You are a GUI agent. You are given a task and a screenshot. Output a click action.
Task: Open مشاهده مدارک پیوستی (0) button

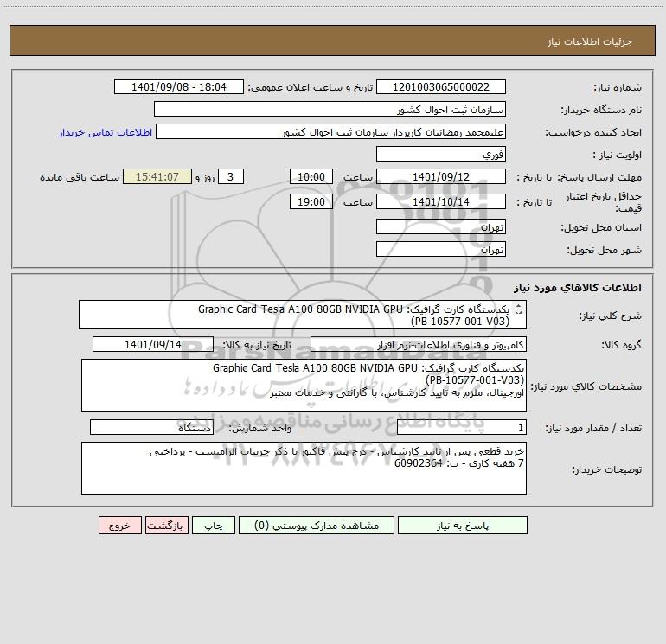(x=316, y=526)
